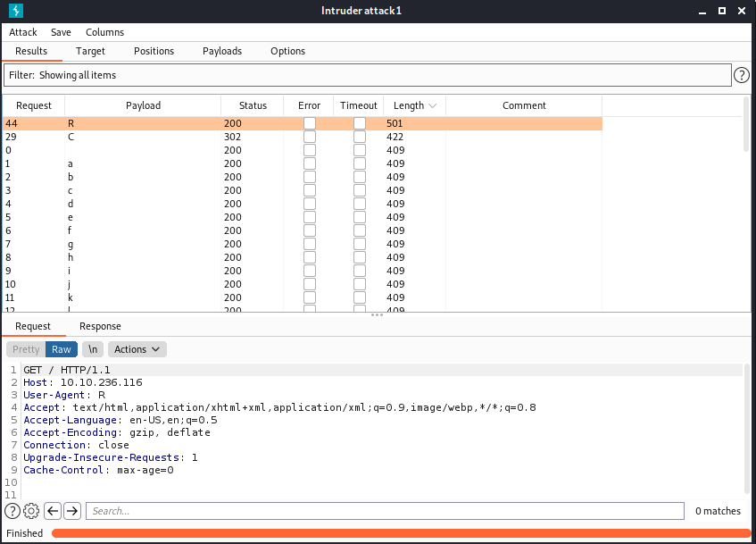Click the GET / HTTP/1.1 request line

click(x=67, y=370)
